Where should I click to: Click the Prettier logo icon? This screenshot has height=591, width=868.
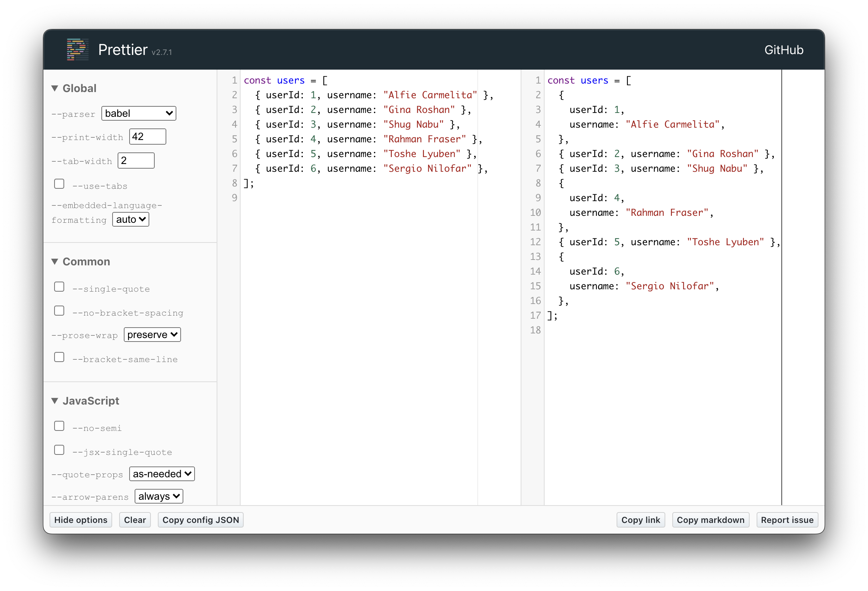[x=77, y=50]
